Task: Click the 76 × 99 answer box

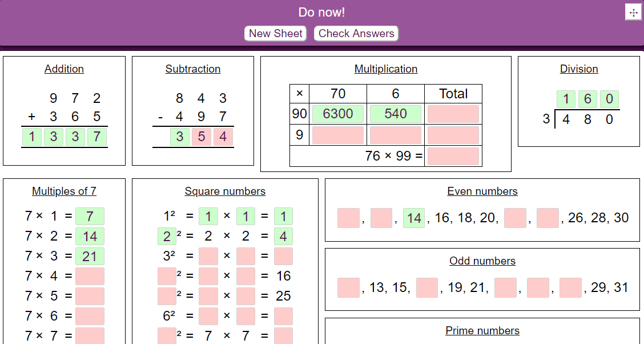Action: 453,156
